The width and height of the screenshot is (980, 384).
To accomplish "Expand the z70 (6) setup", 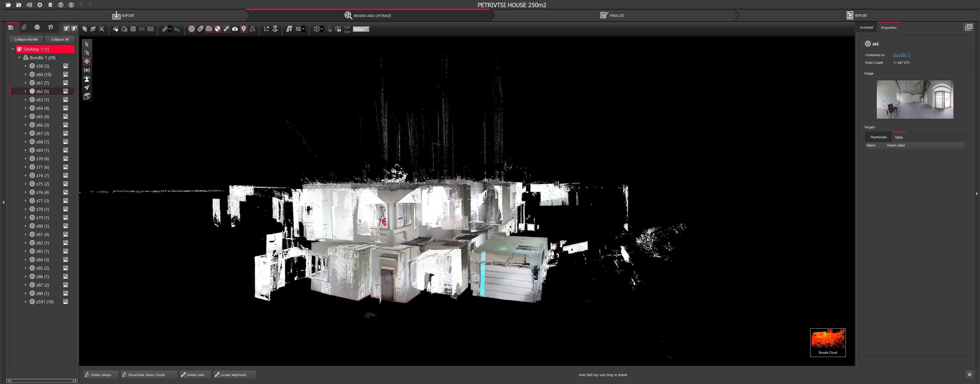I will [x=26, y=158].
